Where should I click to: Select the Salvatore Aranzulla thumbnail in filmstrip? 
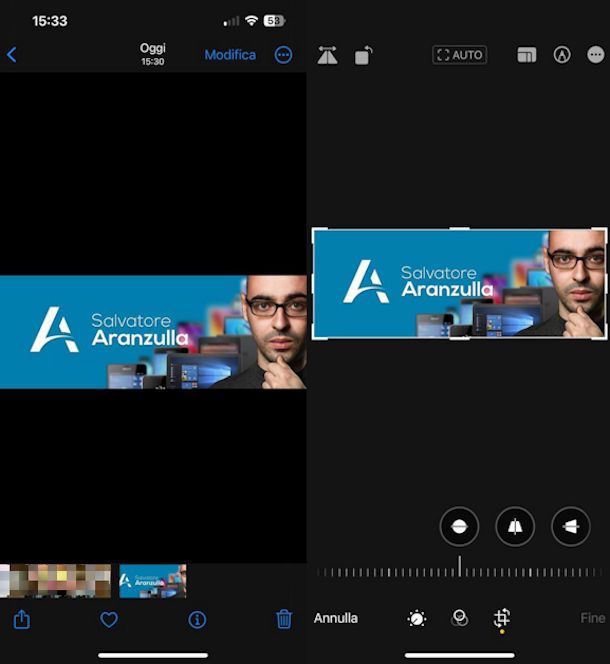[x=152, y=581]
